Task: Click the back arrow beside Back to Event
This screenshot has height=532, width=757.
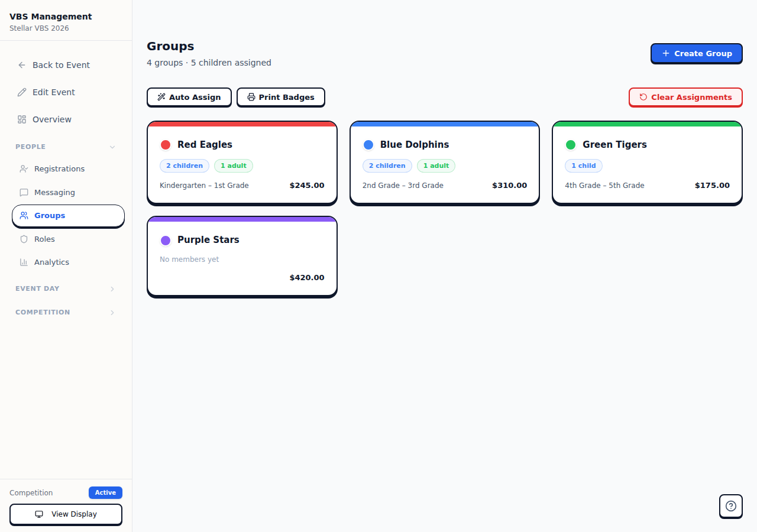Action: click(21, 65)
